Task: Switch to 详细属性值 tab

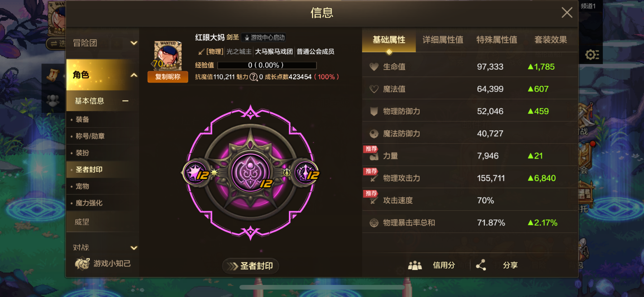Action: [x=443, y=40]
